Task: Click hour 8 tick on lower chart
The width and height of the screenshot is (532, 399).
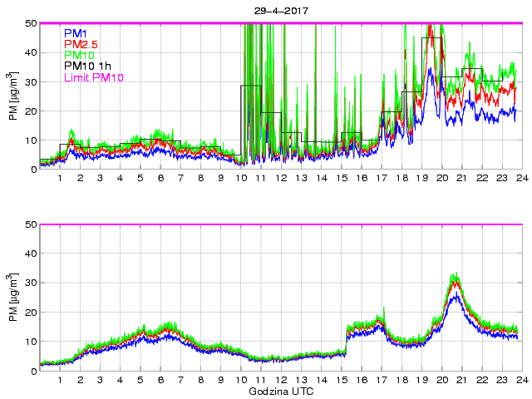Action: pos(200,379)
